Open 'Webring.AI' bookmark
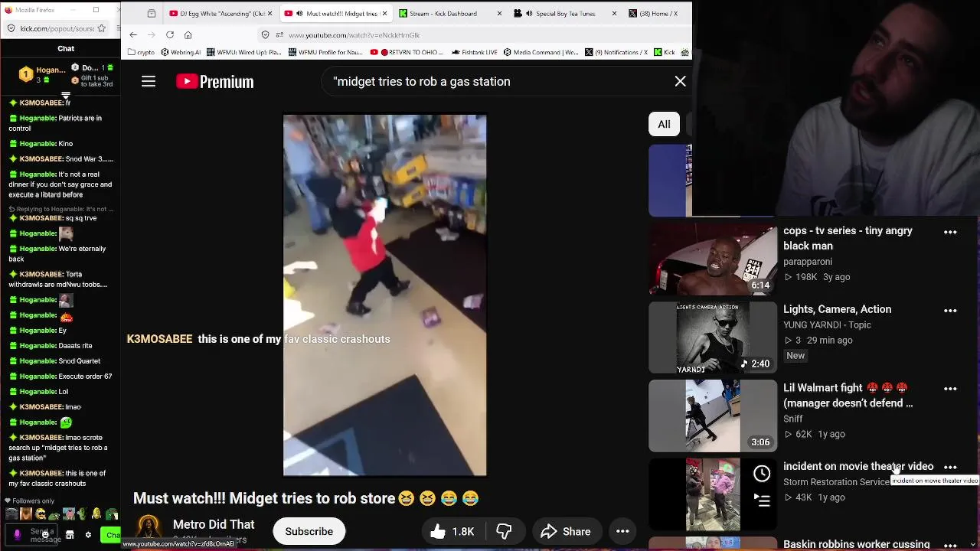The width and height of the screenshot is (980, 551). tap(181, 52)
